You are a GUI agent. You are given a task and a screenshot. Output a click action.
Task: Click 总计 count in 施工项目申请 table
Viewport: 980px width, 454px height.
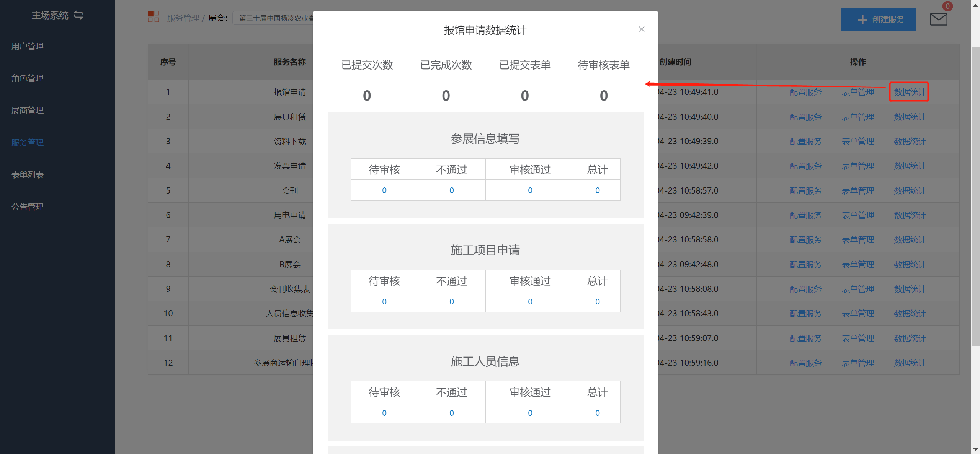coord(598,301)
